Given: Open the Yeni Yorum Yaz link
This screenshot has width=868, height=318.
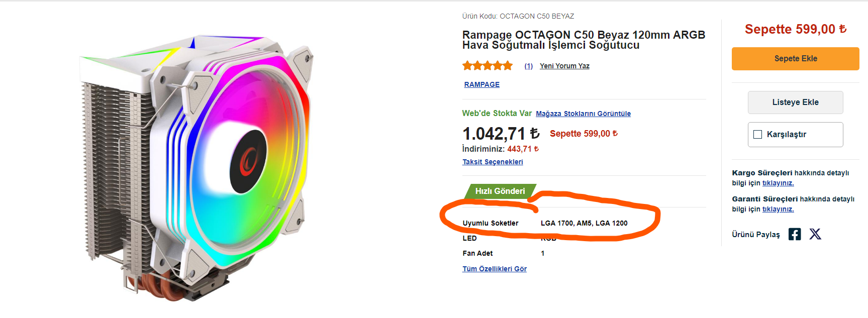Looking at the screenshot, I should click(x=564, y=66).
